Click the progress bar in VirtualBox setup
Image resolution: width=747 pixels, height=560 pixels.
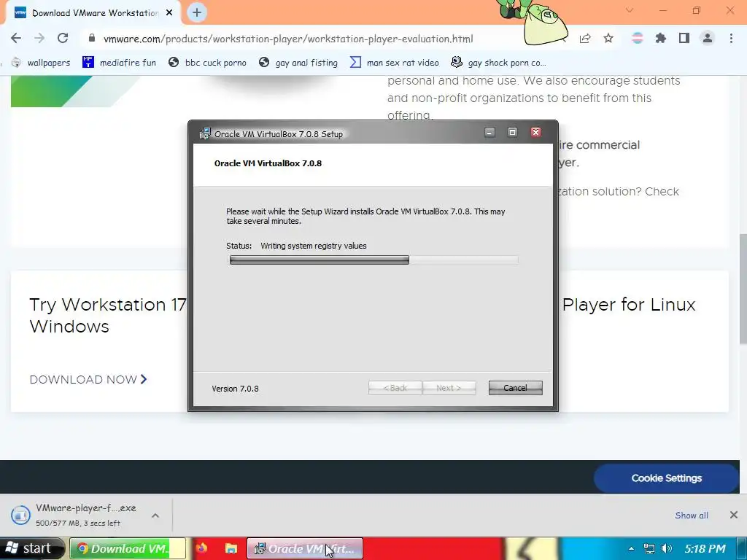tap(373, 260)
